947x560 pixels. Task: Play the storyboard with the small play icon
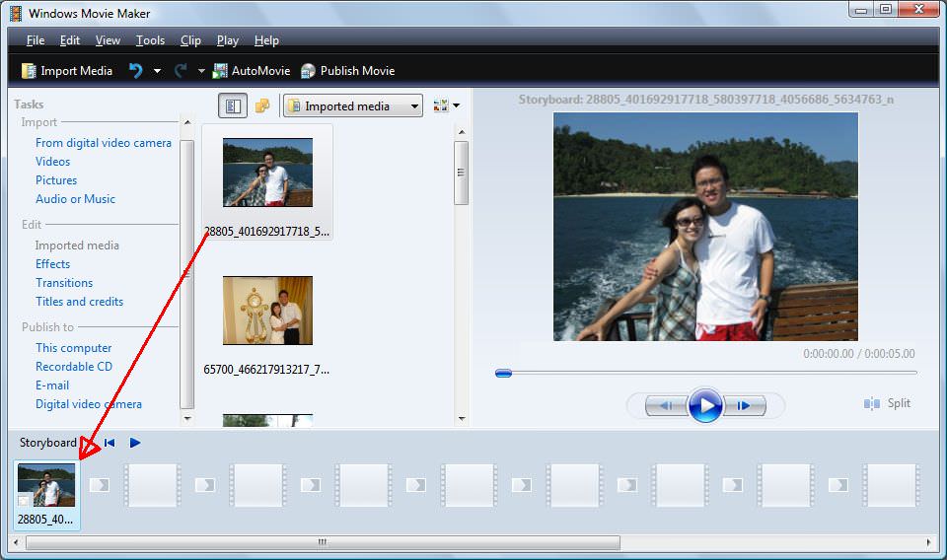coord(135,443)
